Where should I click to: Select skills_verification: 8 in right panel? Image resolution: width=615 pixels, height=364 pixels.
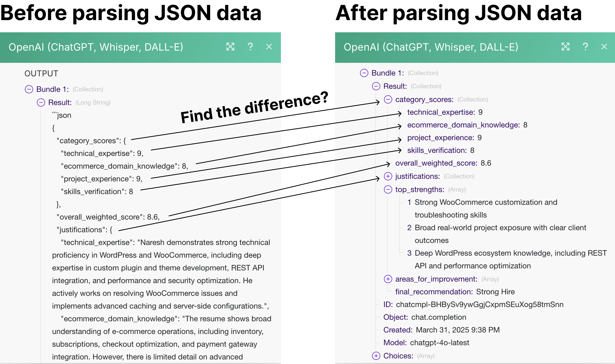tap(441, 150)
